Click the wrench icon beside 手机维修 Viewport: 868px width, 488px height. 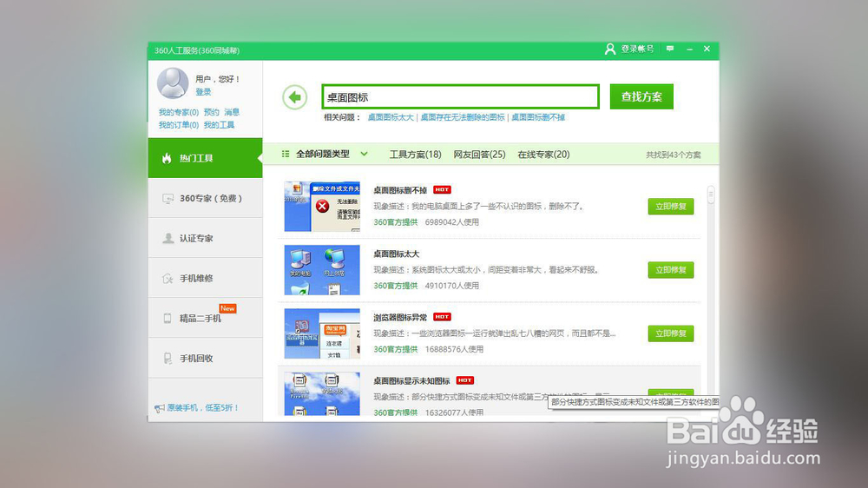pyautogui.click(x=168, y=278)
